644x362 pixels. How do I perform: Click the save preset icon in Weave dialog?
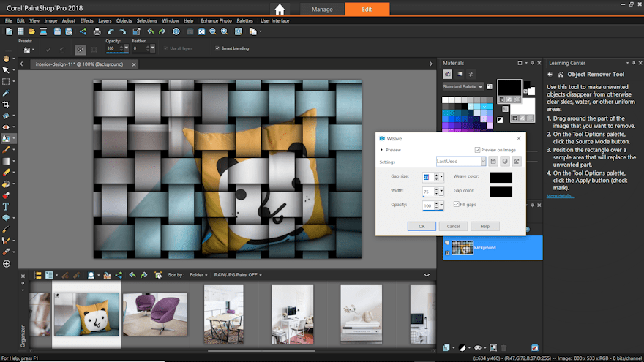coord(493,161)
